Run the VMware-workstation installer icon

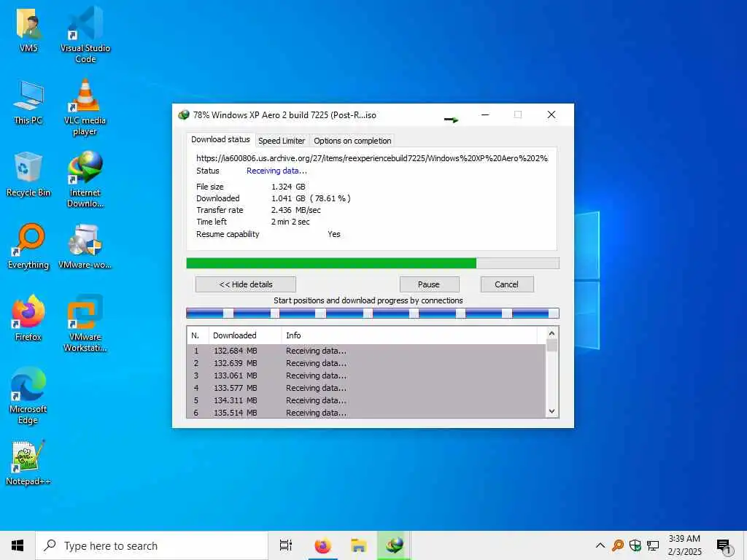pos(85,246)
